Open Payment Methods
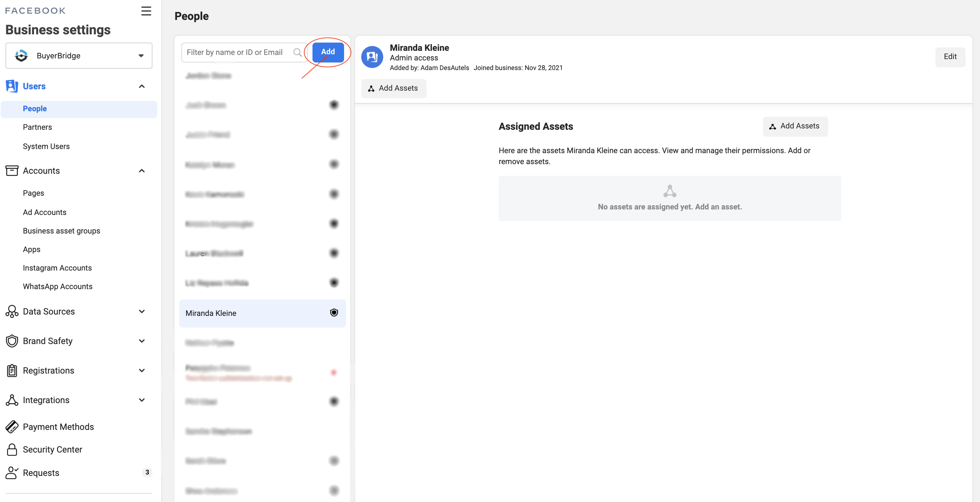Viewport: 980px width, 502px height. click(x=58, y=427)
